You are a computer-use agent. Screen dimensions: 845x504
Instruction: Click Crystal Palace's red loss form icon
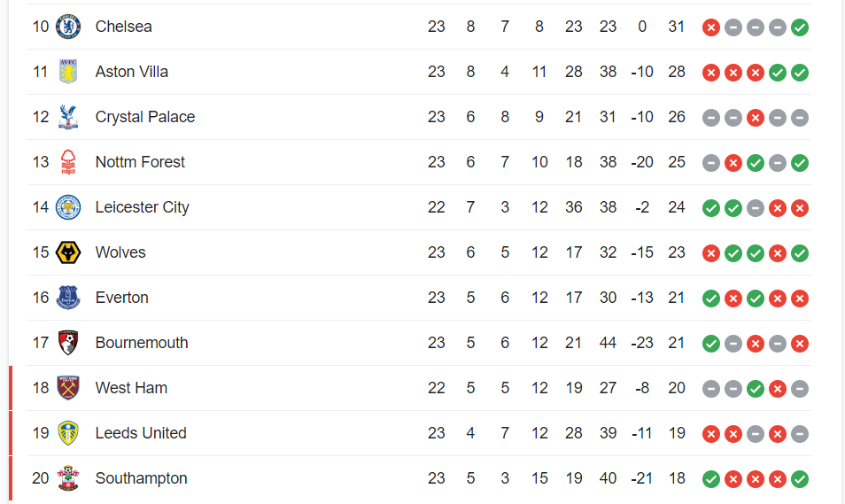(756, 118)
